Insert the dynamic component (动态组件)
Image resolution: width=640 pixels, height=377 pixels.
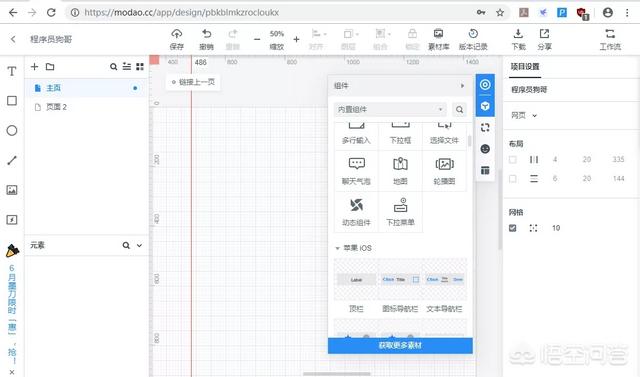tap(356, 212)
